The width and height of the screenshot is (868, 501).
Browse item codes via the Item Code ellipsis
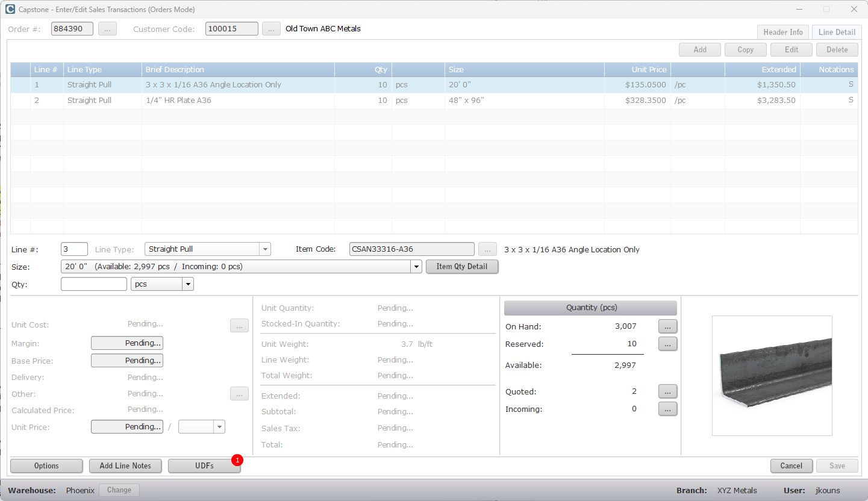[x=487, y=249]
